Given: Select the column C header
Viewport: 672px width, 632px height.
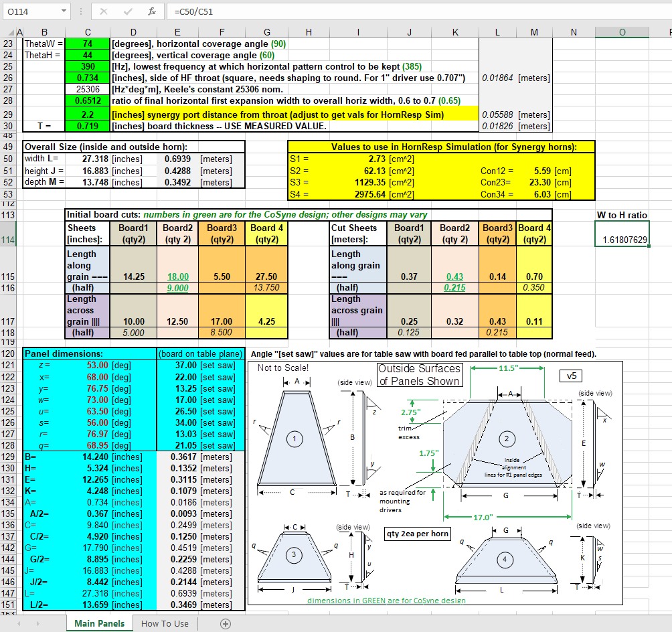Looking at the screenshot, I should click(x=88, y=32).
